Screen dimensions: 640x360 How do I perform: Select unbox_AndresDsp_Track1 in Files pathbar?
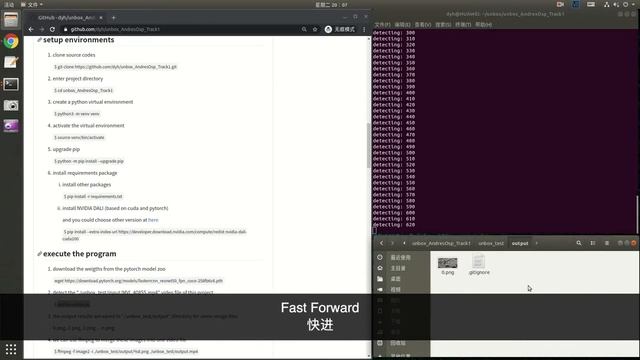click(441, 243)
